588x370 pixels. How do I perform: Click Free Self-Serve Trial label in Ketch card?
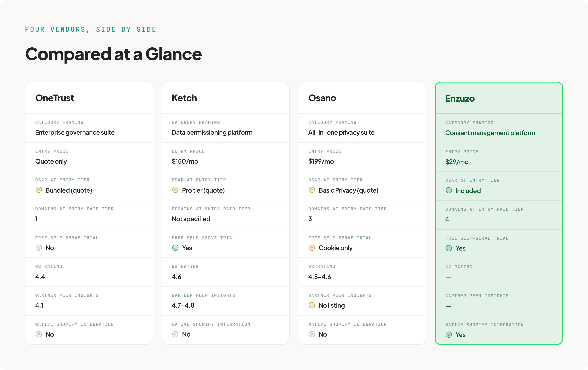click(203, 238)
